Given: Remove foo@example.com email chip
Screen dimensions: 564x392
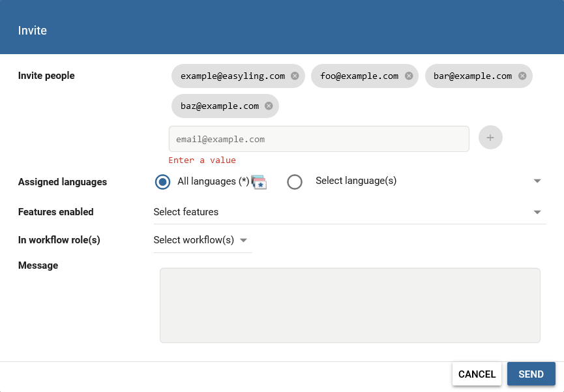Looking at the screenshot, I should click(x=409, y=76).
